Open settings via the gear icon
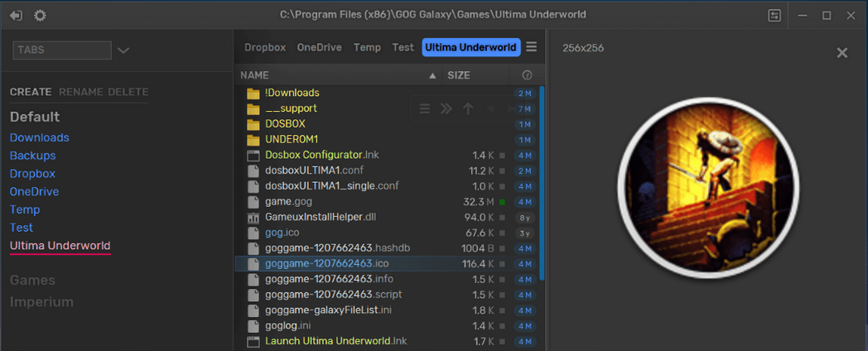Viewport: 868px width, 351px height. [x=40, y=16]
